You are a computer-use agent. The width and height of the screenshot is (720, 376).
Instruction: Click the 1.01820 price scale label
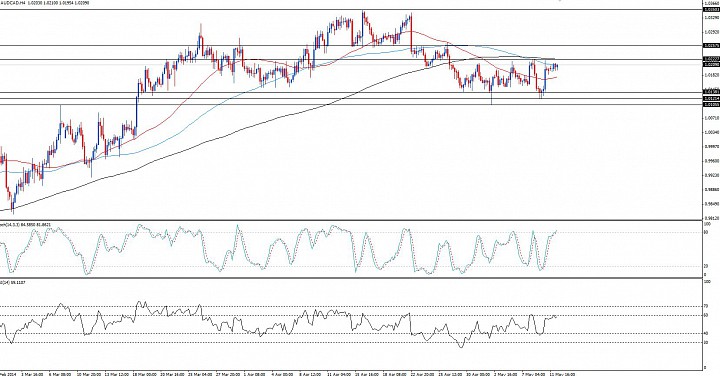(x=711, y=75)
